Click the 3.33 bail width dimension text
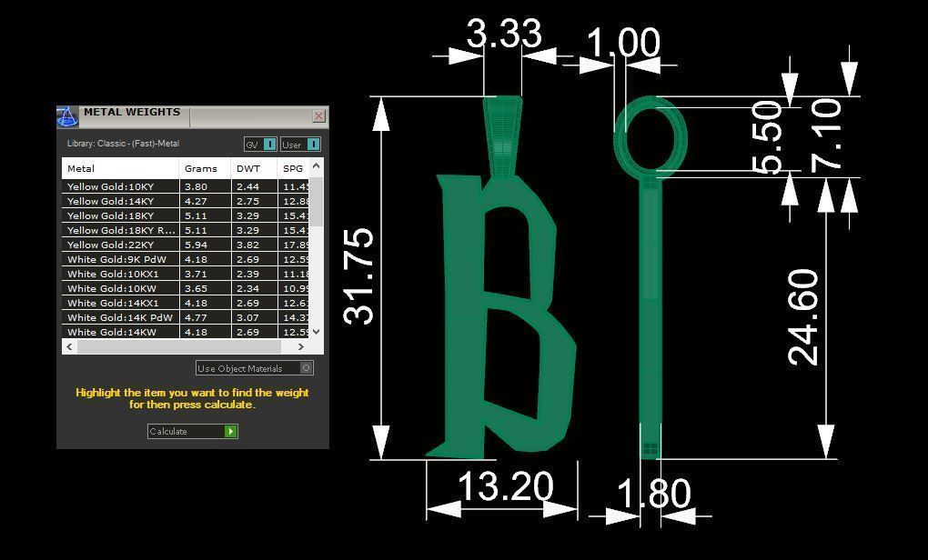This screenshot has height=560, width=928. 504,34
